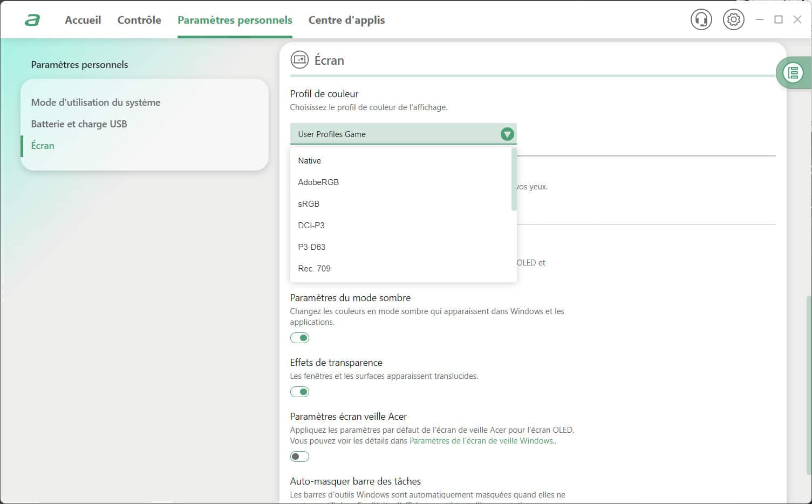Open the settings gear icon

(x=733, y=20)
